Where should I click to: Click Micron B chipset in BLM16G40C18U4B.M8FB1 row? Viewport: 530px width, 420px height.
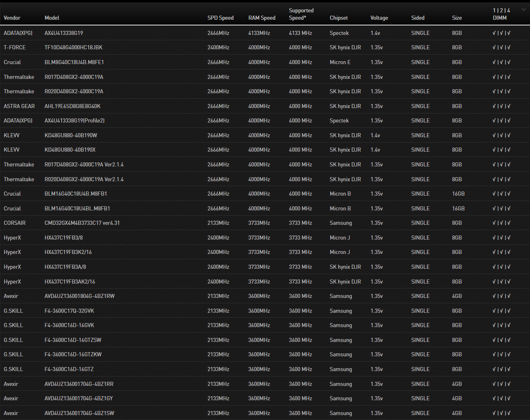point(340,194)
